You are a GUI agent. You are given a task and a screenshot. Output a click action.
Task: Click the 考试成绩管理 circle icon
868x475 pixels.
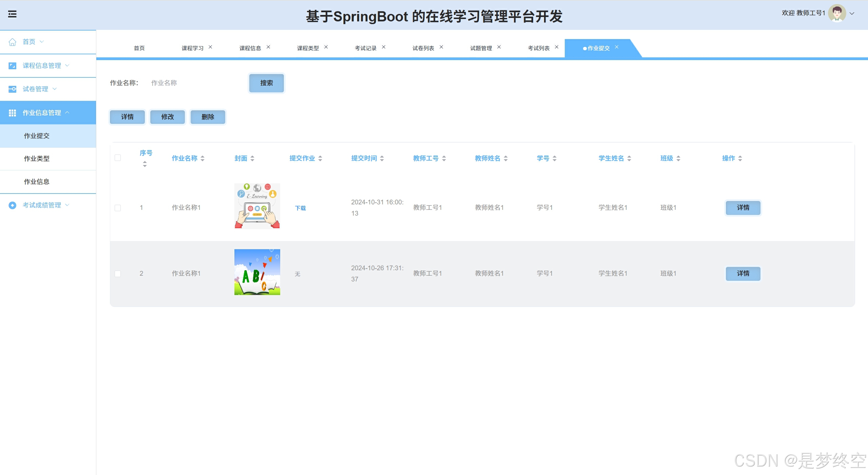(13, 205)
